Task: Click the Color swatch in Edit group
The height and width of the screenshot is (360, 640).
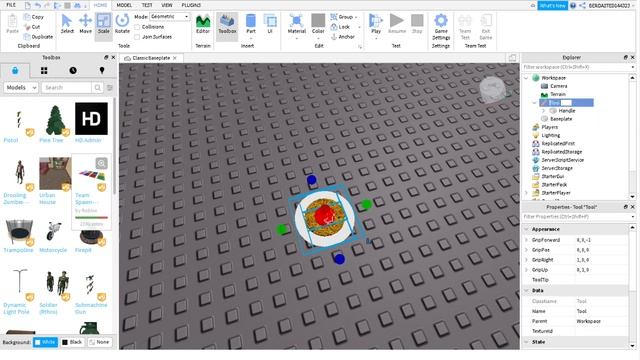Action: [318, 20]
